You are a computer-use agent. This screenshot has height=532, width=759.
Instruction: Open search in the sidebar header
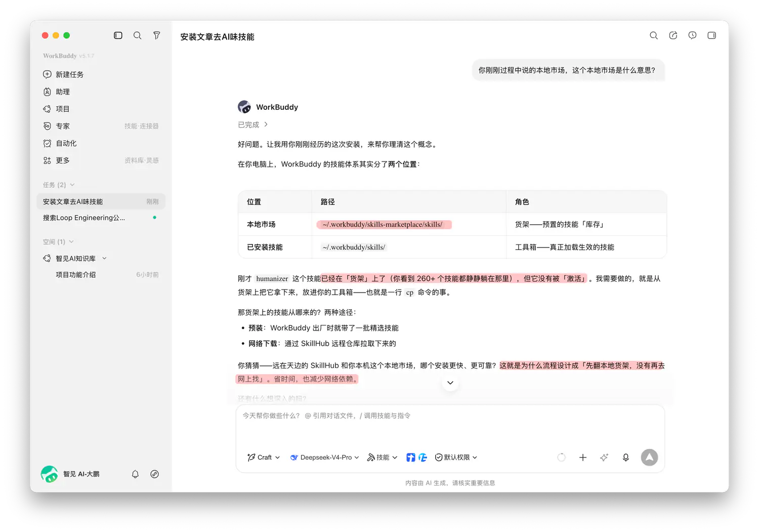coord(137,35)
